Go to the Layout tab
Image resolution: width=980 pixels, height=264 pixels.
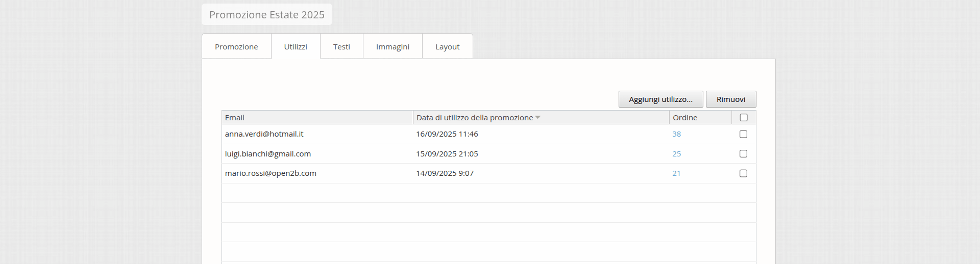pos(447,47)
